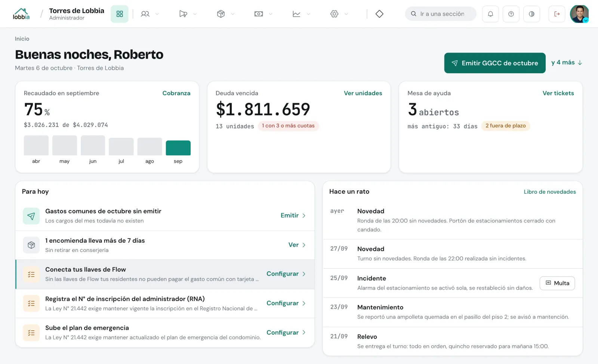Toggle the dark/light theme contrast icon

531,14
